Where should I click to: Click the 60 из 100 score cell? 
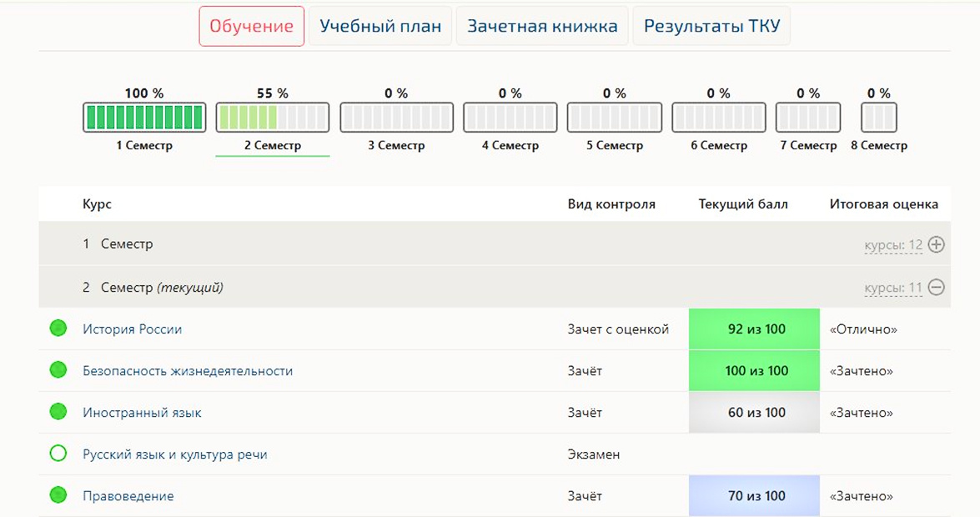(x=754, y=413)
